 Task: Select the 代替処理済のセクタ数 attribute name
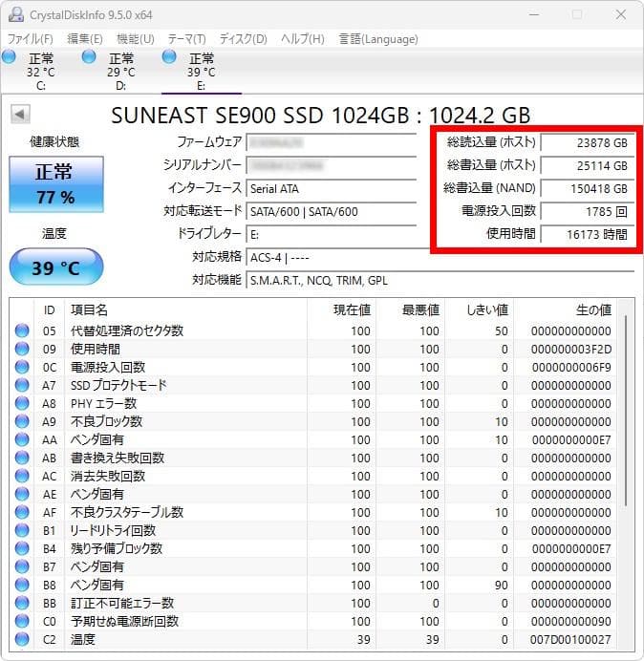[x=127, y=330]
